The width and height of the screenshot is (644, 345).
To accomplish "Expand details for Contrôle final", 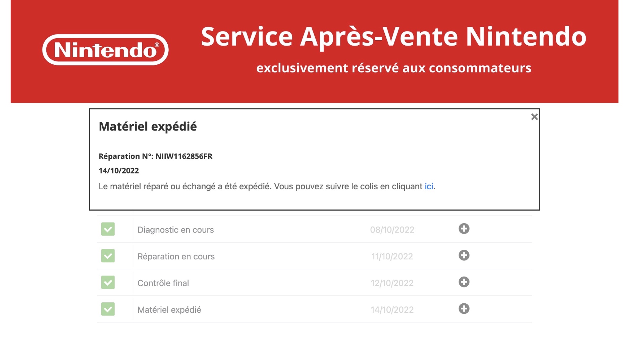I will click(x=464, y=282).
